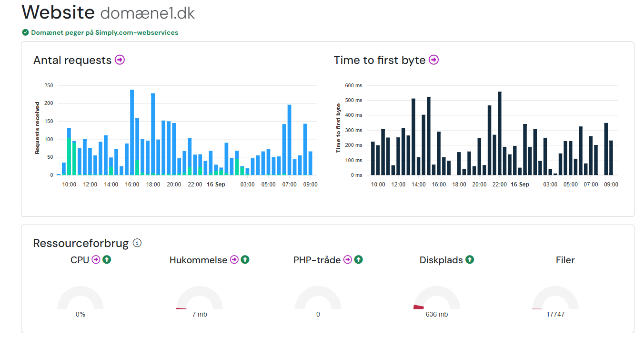Open Hukommelse details purple arrow icon
644x339 pixels.
[x=234, y=260]
